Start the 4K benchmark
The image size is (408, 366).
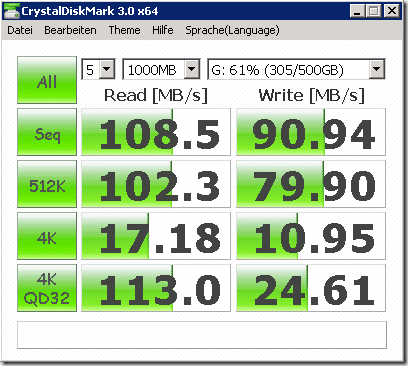click(47, 236)
